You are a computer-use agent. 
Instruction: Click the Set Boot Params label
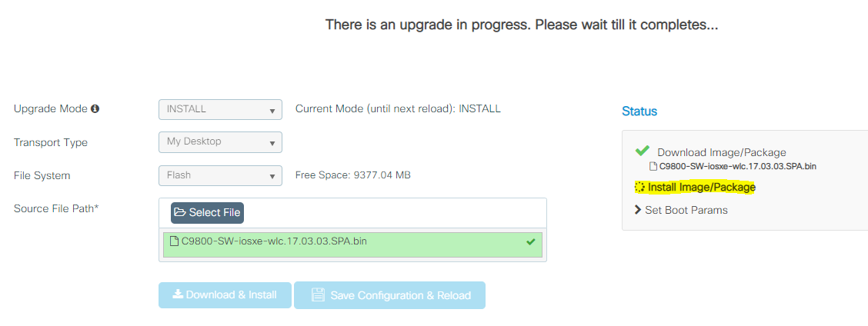tap(686, 210)
